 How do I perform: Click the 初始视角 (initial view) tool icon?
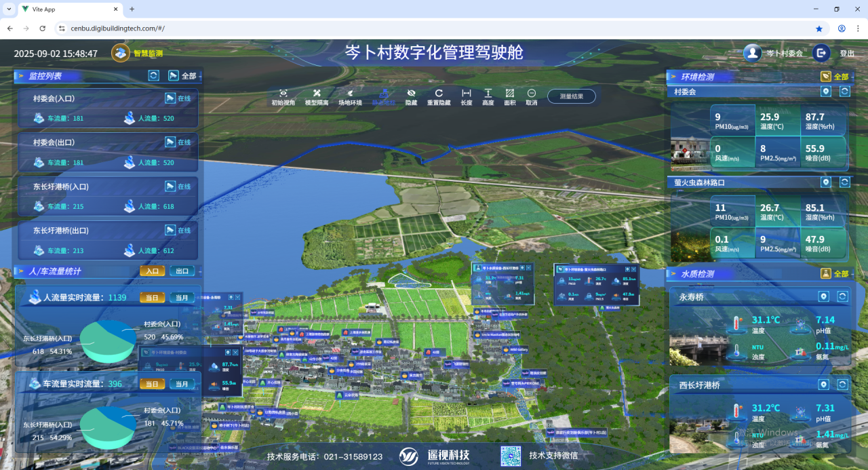click(x=283, y=94)
